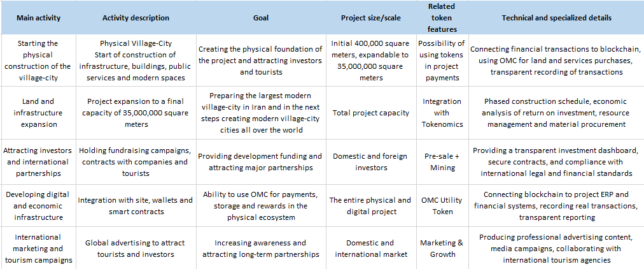Select the "Developing digital and economic infrastructure" cell
Image resolution: width=644 pixels, height=269 pixels.
38,206
